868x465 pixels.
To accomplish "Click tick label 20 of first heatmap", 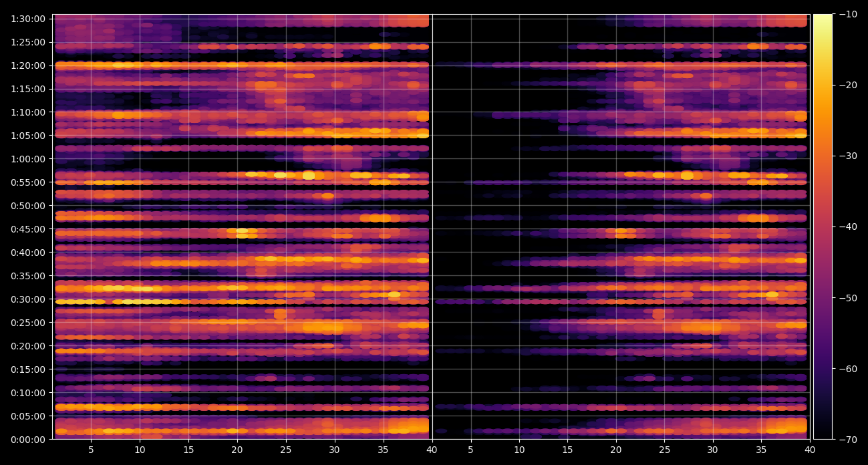I will point(237,450).
